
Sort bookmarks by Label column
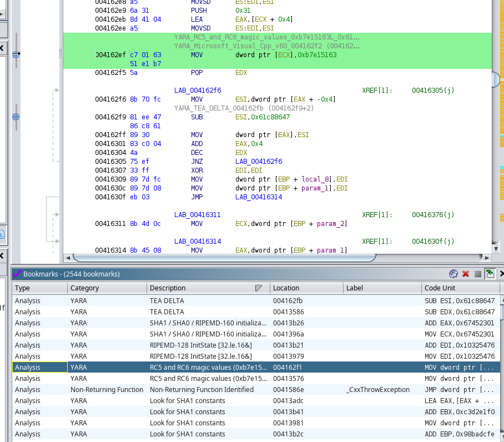pos(382,288)
